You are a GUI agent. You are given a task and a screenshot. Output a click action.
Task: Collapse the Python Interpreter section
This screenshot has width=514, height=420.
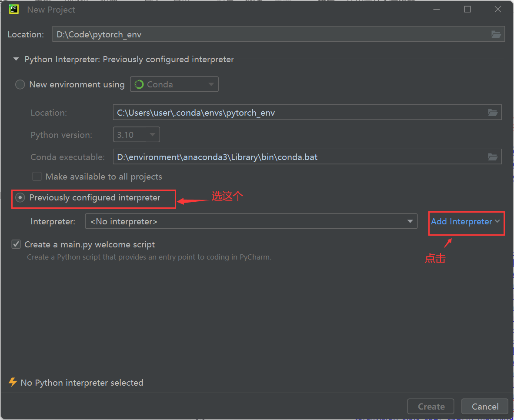(16, 59)
